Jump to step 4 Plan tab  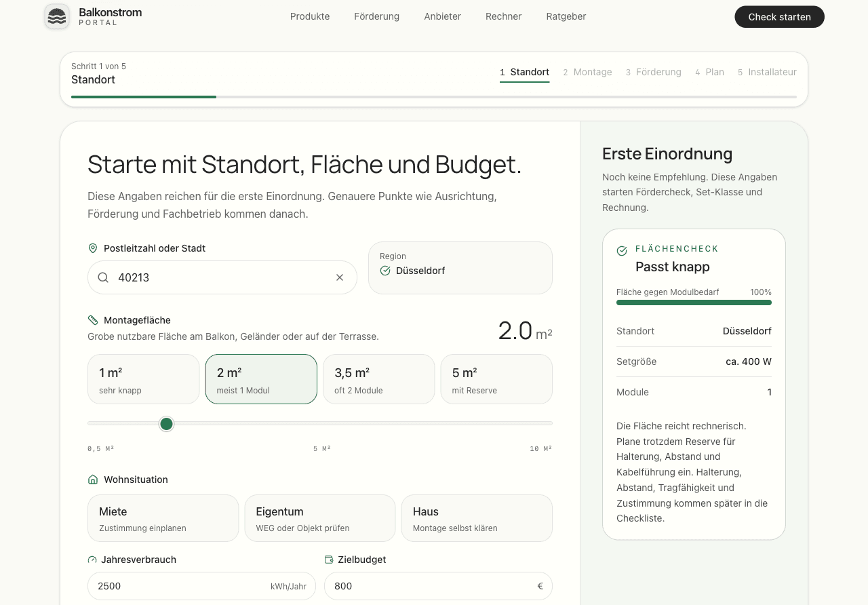pyautogui.click(x=709, y=73)
